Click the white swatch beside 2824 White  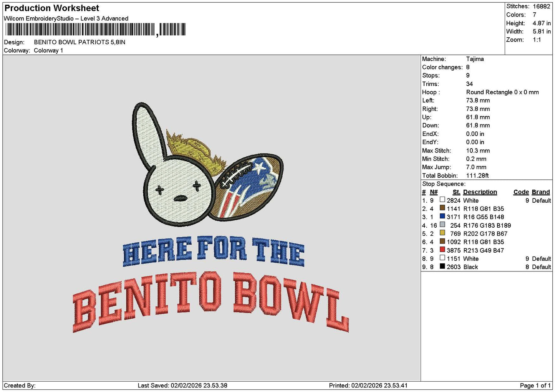[x=442, y=200]
